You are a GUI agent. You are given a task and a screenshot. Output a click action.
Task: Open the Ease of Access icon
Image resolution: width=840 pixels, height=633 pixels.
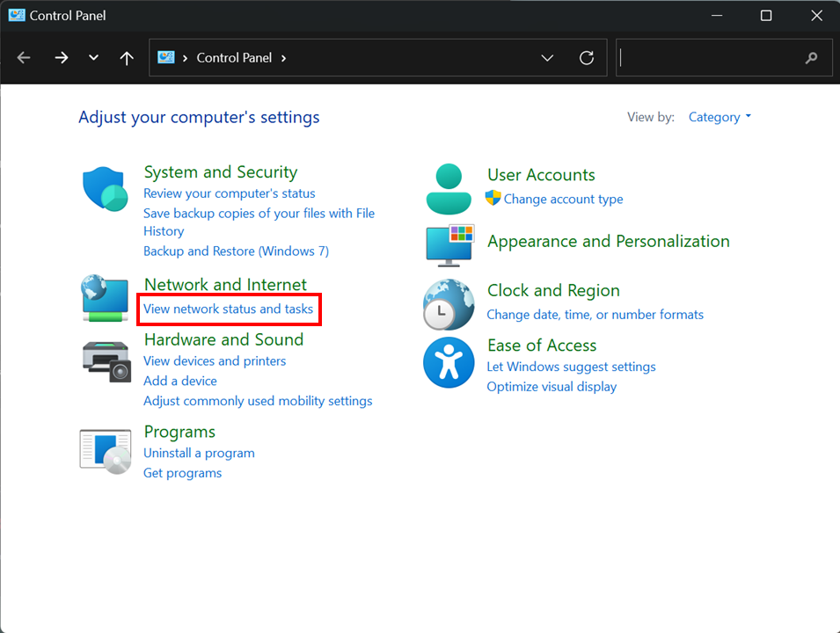(x=449, y=362)
